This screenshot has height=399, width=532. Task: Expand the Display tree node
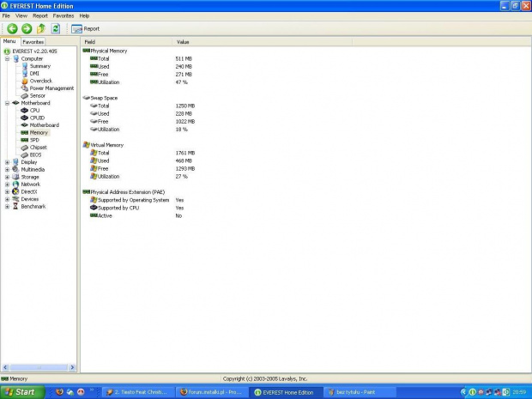8,162
